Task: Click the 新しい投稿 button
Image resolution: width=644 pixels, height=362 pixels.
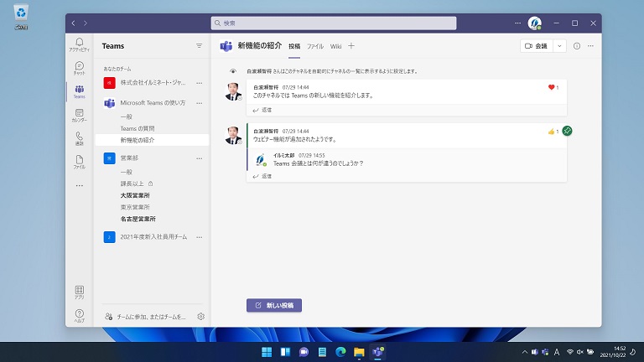Action: pos(274,305)
